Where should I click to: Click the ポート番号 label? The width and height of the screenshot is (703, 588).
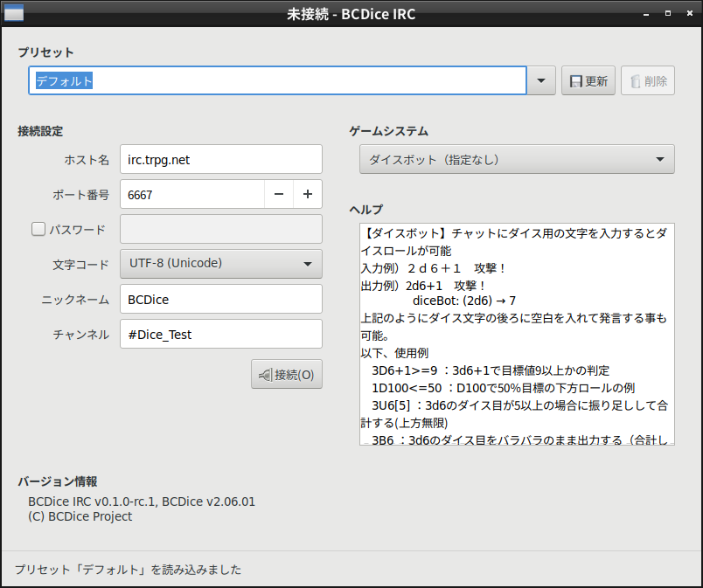pos(80,195)
